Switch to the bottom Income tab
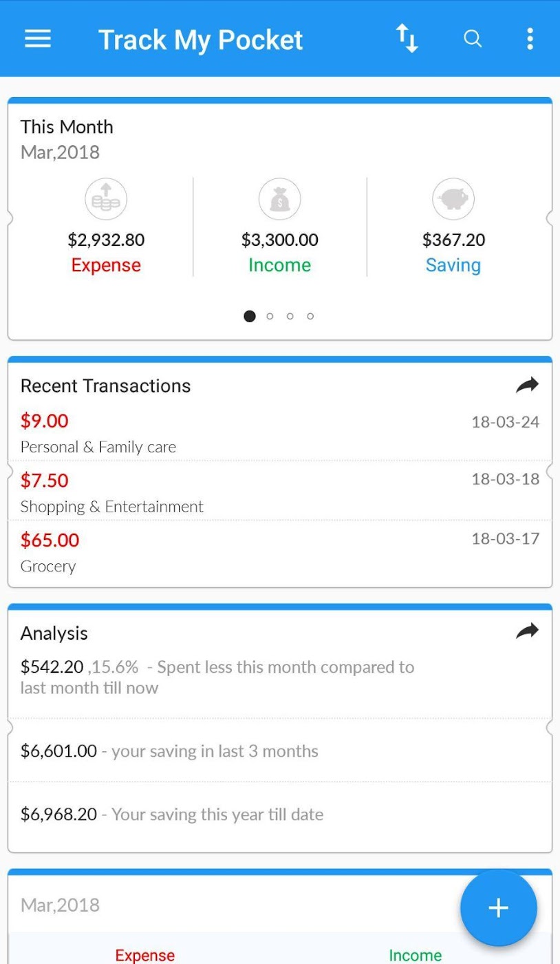Viewport: 560px width, 964px height. click(x=415, y=954)
